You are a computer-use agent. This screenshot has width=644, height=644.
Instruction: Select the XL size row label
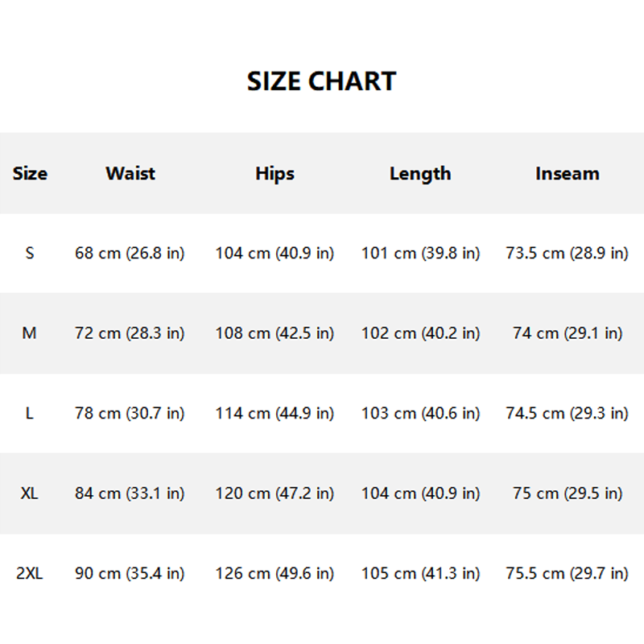30,493
